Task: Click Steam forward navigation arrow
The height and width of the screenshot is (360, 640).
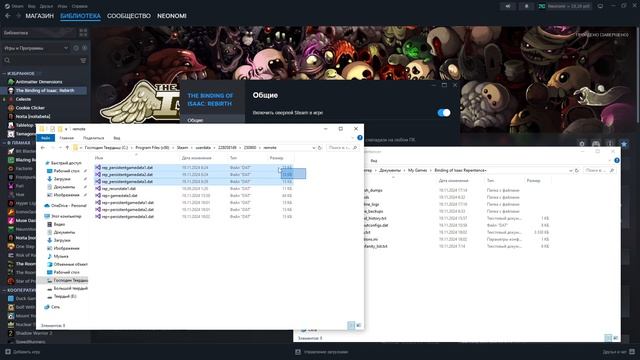Action: (x=18, y=16)
